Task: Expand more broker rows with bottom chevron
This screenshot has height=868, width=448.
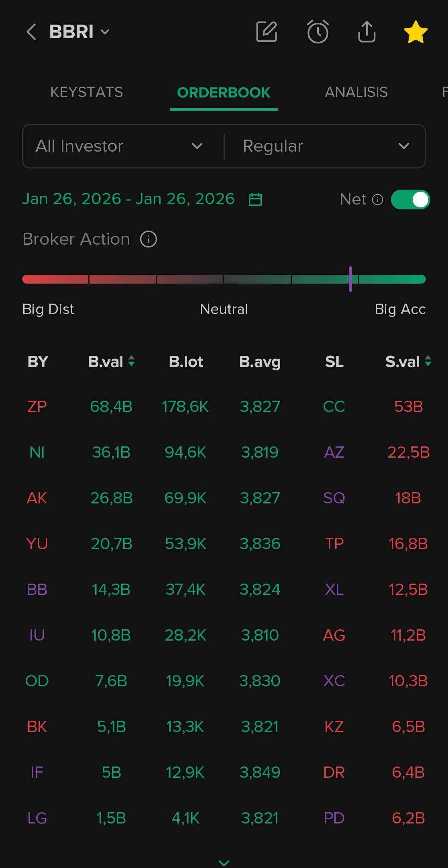Action: point(224,862)
